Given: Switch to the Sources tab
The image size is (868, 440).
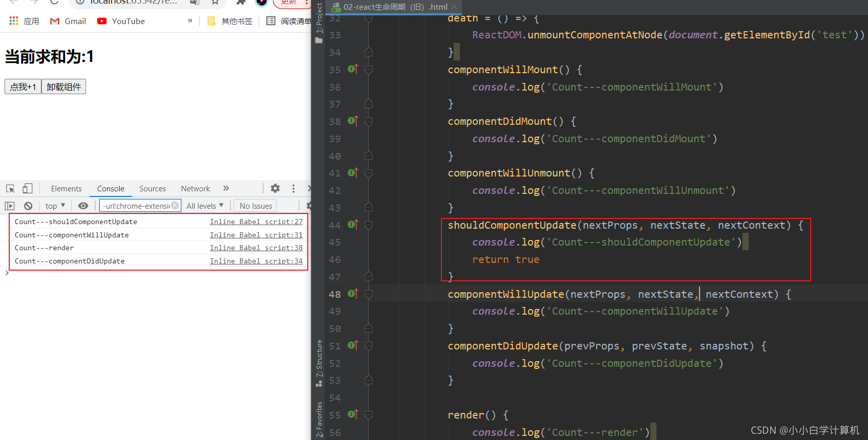Looking at the screenshot, I should coord(153,189).
